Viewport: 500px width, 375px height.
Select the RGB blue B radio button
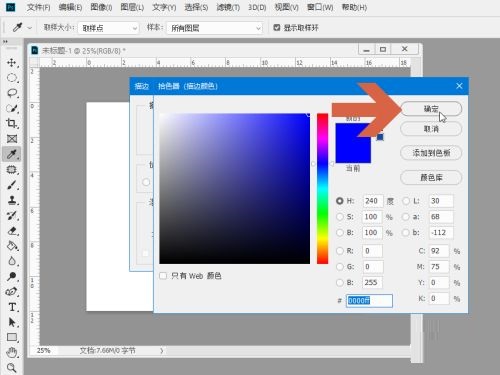[x=340, y=282]
